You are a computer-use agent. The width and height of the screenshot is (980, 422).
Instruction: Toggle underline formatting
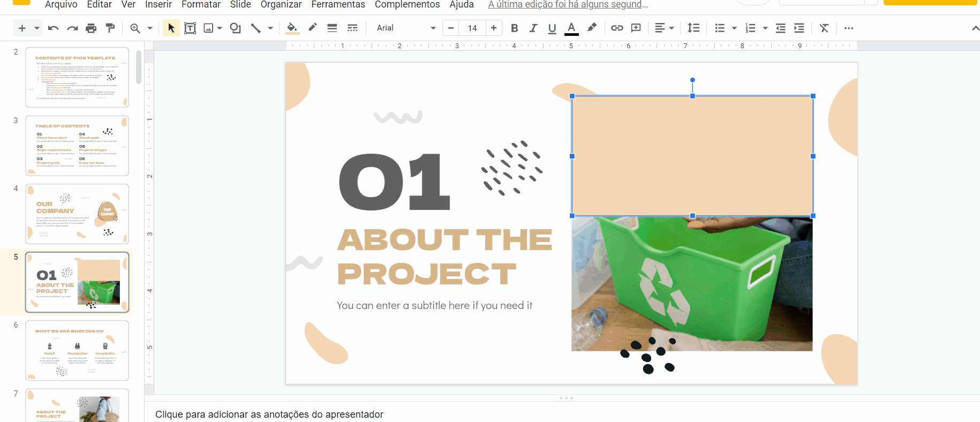pos(552,28)
